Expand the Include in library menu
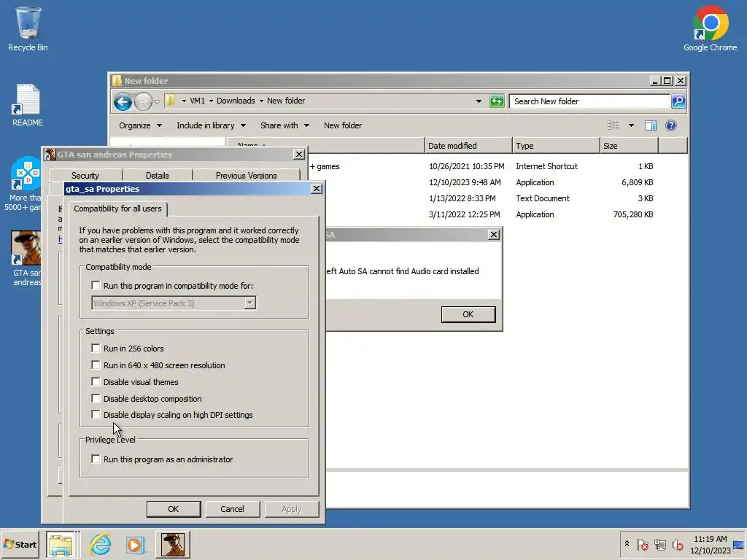The width and height of the screenshot is (747, 560). point(211,125)
